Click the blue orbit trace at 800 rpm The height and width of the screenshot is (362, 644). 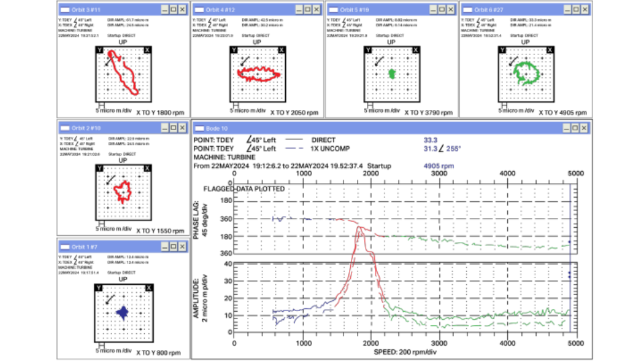click(123, 312)
